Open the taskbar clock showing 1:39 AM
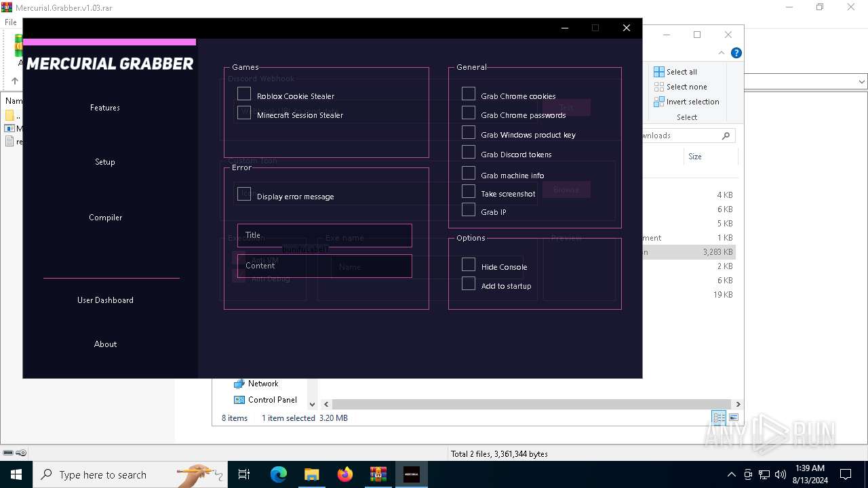Viewport: 868px width, 488px height. pyautogui.click(x=810, y=474)
